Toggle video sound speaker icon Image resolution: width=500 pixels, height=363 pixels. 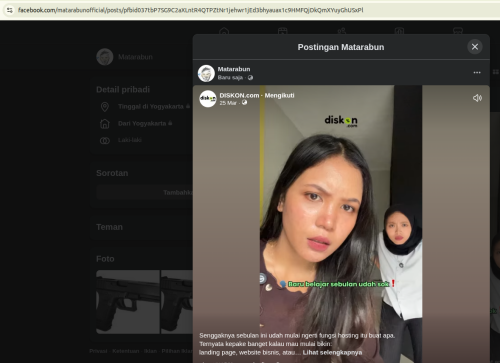coord(477,98)
